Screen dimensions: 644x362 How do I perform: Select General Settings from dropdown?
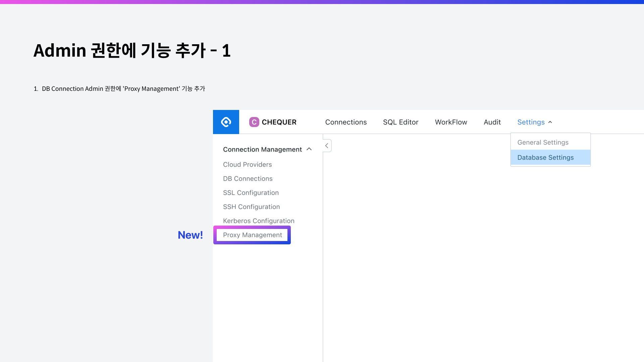543,142
